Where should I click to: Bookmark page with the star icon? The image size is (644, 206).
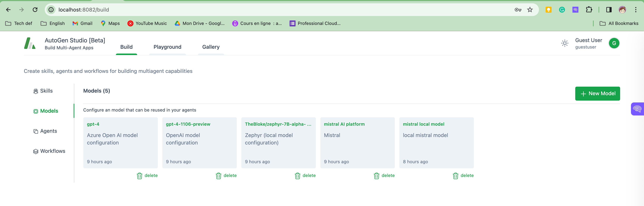click(x=530, y=10)
